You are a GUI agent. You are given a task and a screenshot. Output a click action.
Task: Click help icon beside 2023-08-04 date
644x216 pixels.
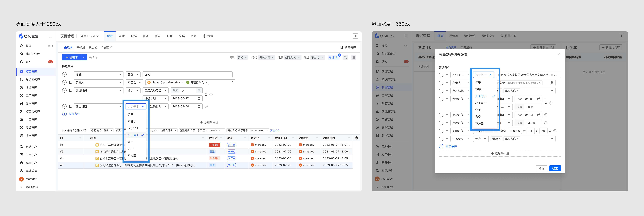click(206, 106)
